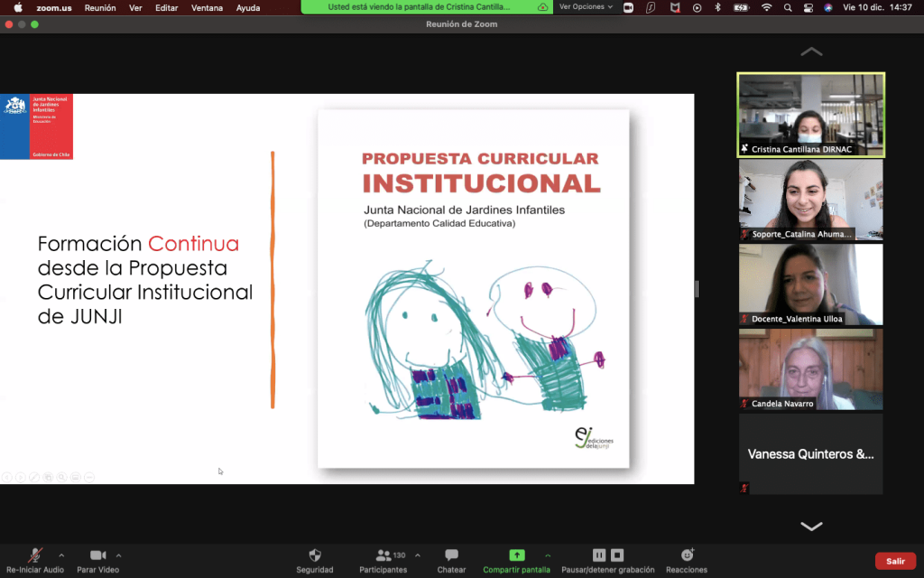Launch Siri from the menu bar
Screen dimensions: 924x578
click(828, 7)
